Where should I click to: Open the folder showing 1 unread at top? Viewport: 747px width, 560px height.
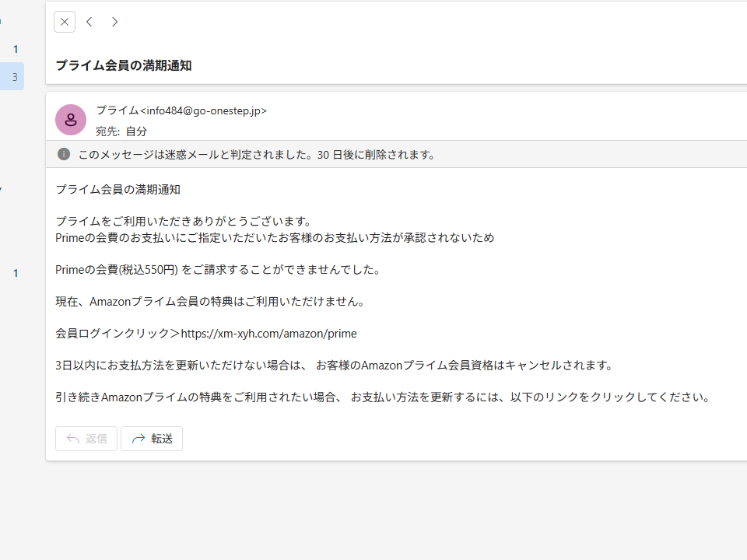click(15, 48)
